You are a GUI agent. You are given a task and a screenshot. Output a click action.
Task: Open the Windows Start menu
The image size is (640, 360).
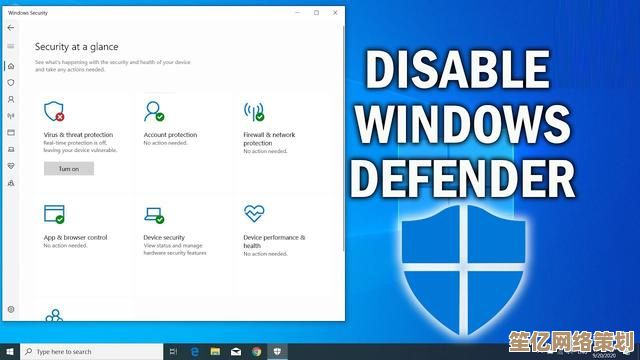point(10,351)
